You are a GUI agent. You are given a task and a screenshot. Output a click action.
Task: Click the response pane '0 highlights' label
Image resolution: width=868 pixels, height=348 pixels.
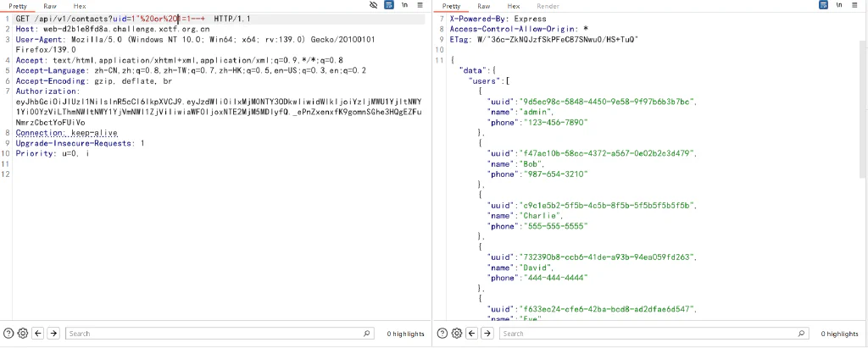pos(839,334)
